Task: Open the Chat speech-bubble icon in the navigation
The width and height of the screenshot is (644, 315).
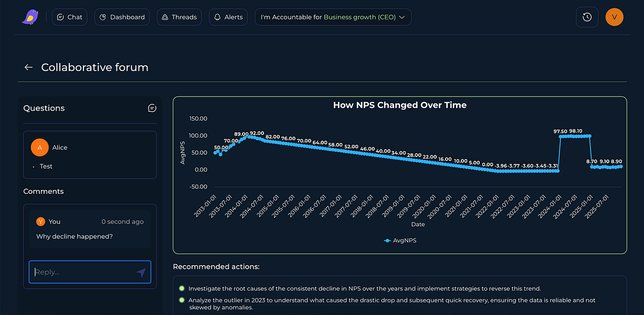Action: tap(60, 17)
